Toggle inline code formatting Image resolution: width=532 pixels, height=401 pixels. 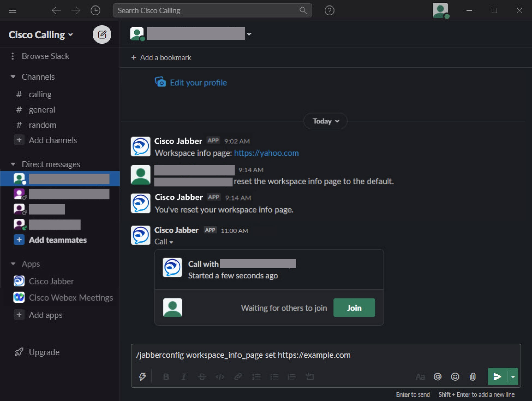pyautogui.click(x=220, y=377)
